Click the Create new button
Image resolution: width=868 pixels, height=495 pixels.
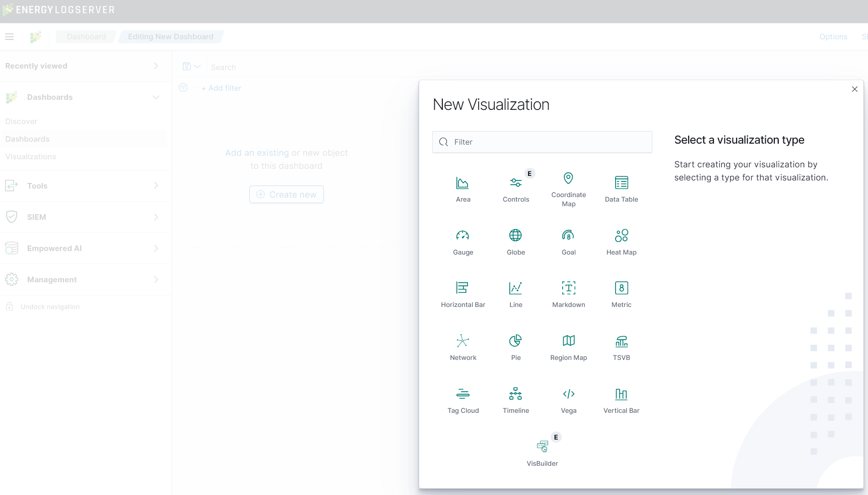click(286, 195)
